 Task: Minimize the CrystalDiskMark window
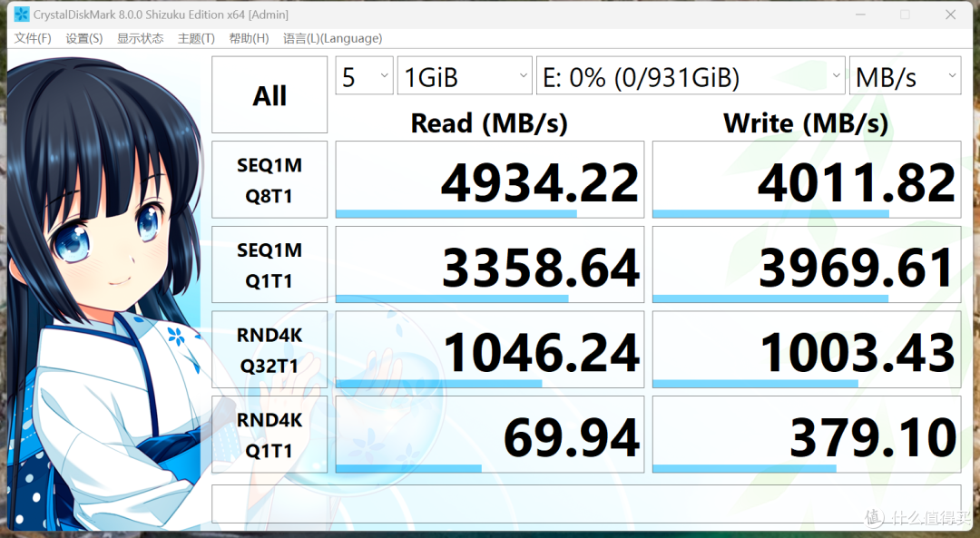coord(860,15)
